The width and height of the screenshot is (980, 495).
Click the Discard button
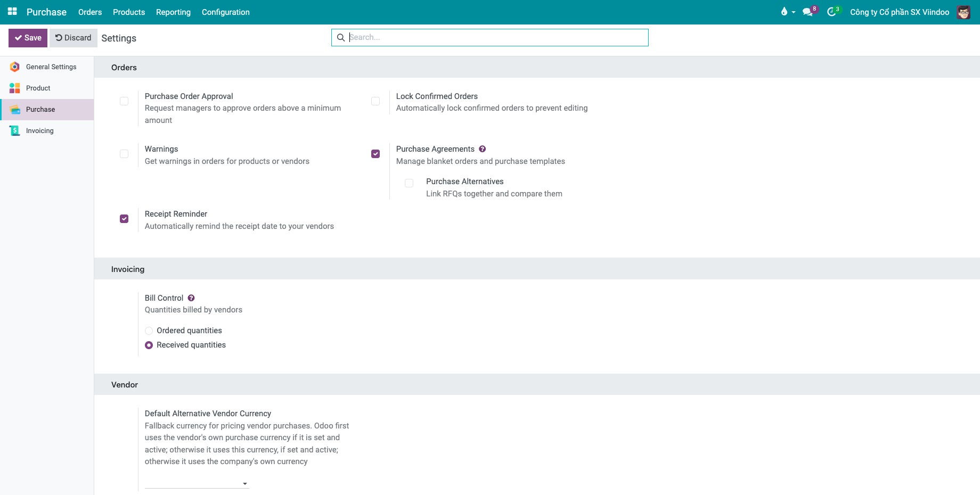tap(73, 38)
